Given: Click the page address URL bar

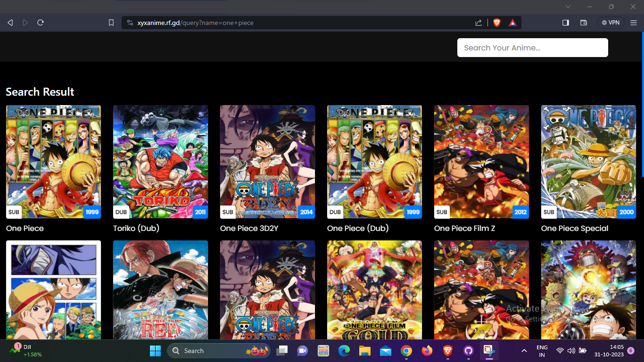Looking at the screenshot, I should (302, 23).
